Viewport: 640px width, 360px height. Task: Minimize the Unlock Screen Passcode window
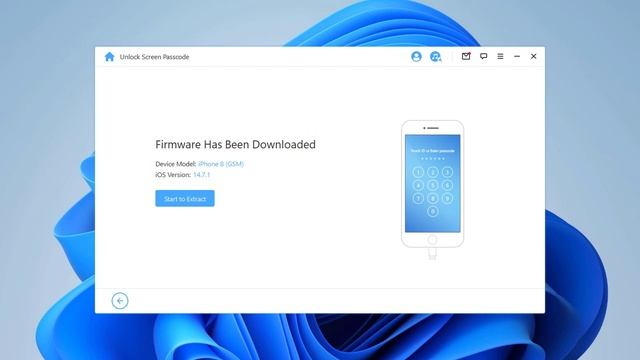coord(517,56)
